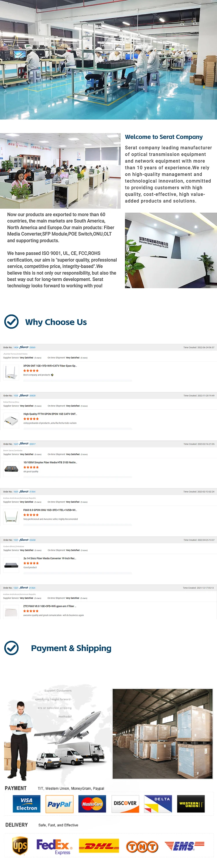Click the F660 8.0 GPON ONU router thumbnail
Image resolution: width=217 pixels, height=868 pixels.
pyautogui.click(x=11, y=516)
